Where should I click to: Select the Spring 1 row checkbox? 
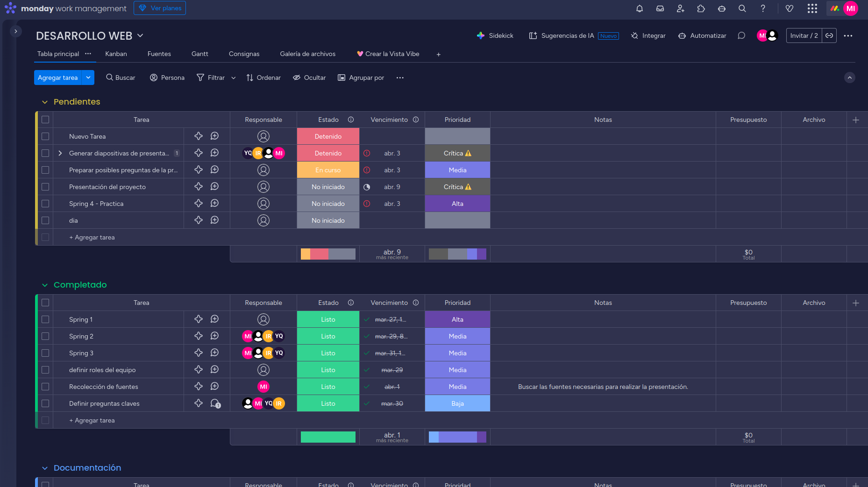pyautogui.click(x=45, y=319)
